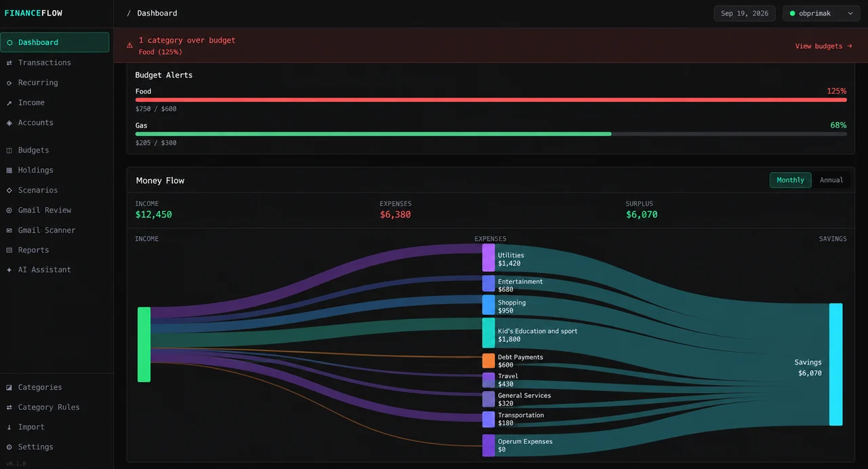The image size is (868, 469).
Task: Click the Money Flow heading
Action: 160,181
